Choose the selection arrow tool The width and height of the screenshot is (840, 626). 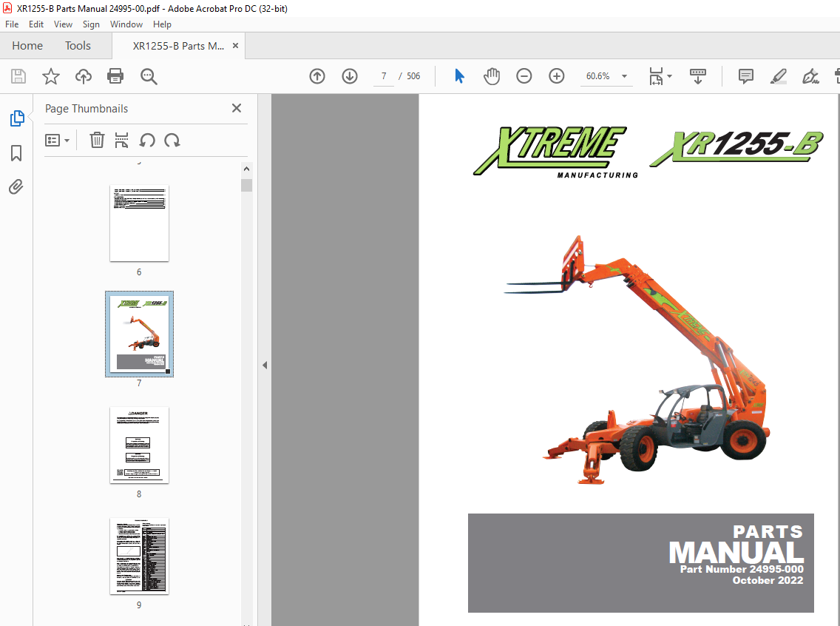(459, 76)
